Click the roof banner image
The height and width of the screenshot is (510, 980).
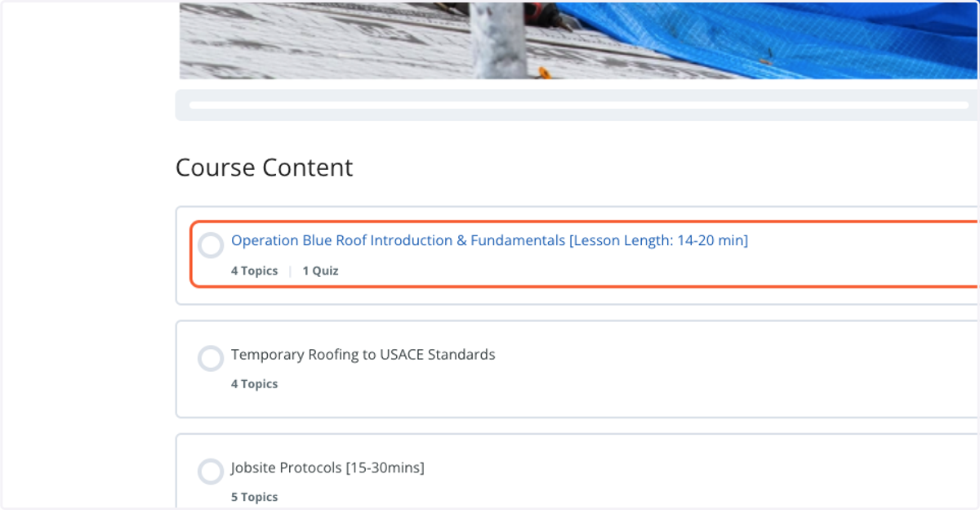click(x=579, y=41)
